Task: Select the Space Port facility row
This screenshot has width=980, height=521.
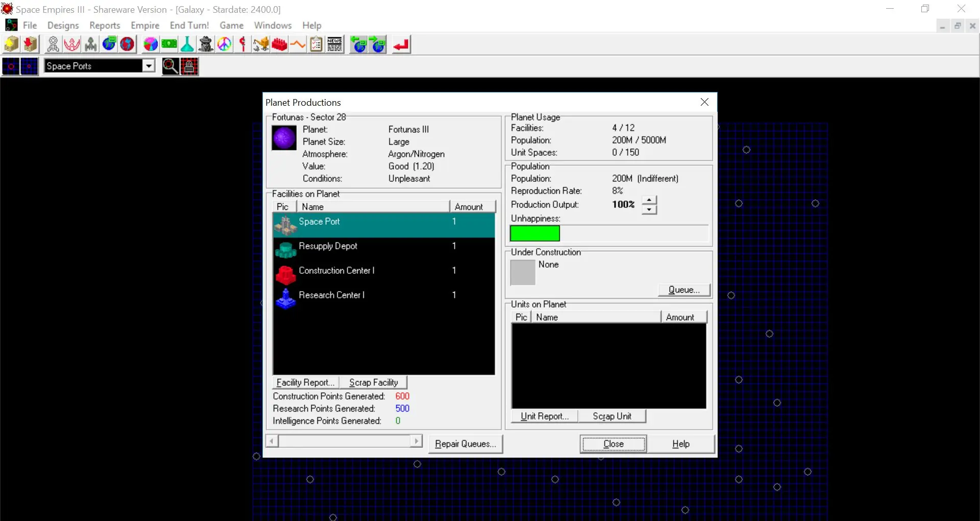Action: click(x=384, y=225)
